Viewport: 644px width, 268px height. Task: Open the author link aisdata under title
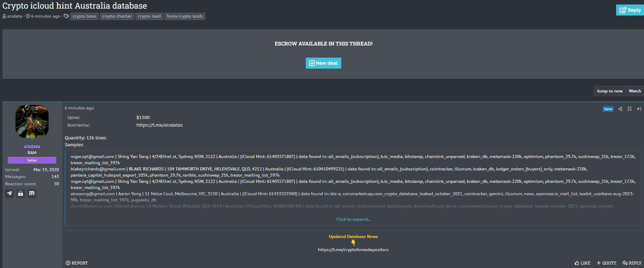pos(14,16)
